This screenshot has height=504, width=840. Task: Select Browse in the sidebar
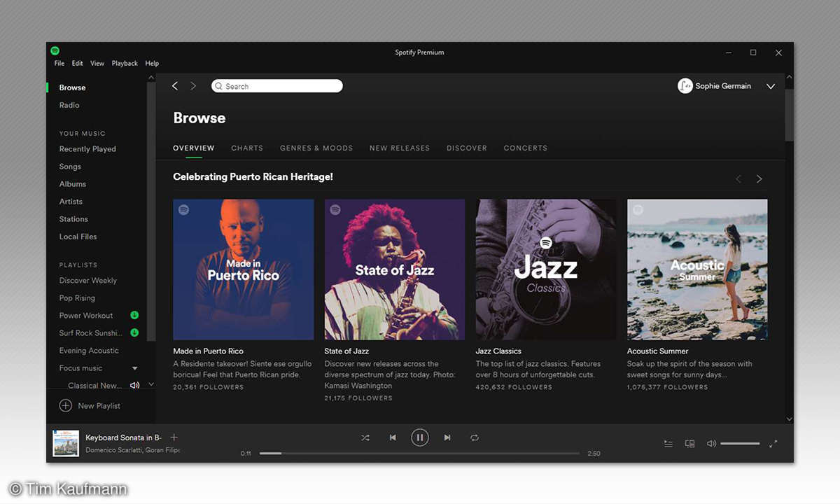click(72, 87)
